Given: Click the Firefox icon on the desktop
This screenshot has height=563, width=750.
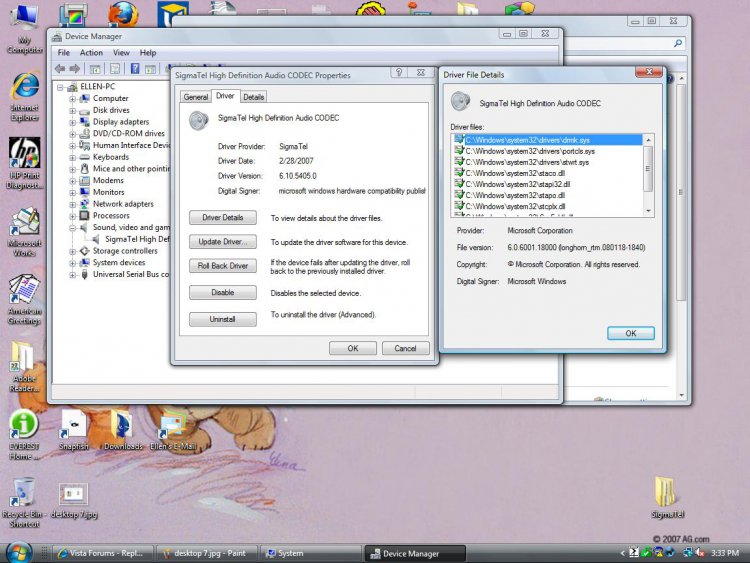Looking at the screenshot, I should click(x=123, y=13).
